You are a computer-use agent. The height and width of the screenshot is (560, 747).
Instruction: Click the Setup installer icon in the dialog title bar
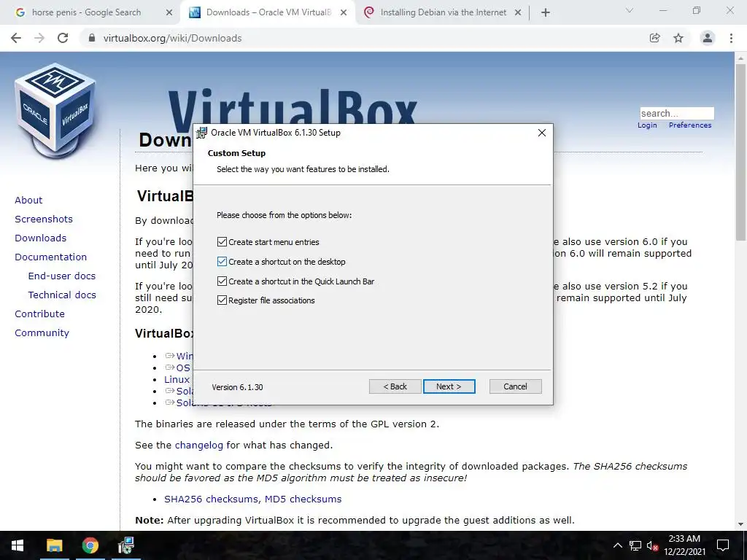[x=201, y=133]
